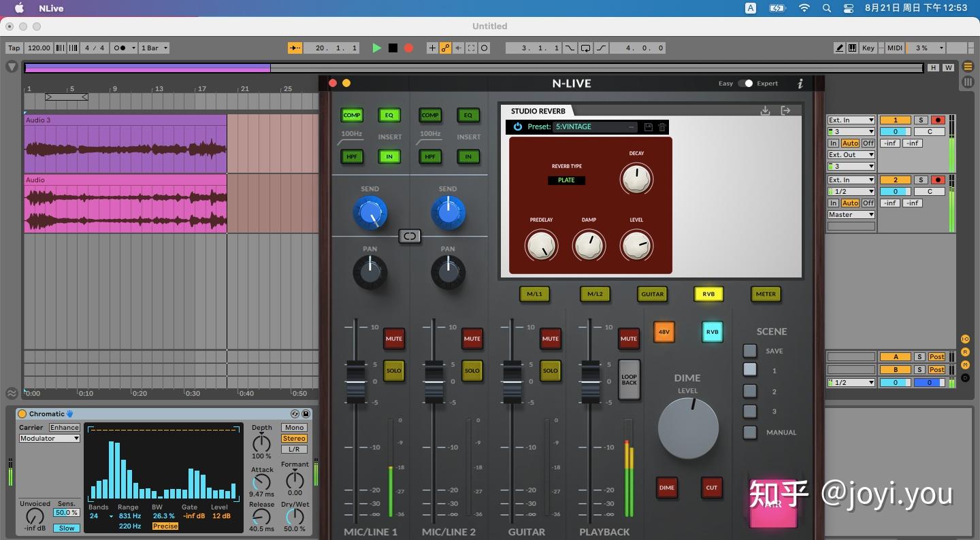Viewport: 980px width, 540px height.
Task: Click the LOOP BACK button
Action: coord(629,379)
